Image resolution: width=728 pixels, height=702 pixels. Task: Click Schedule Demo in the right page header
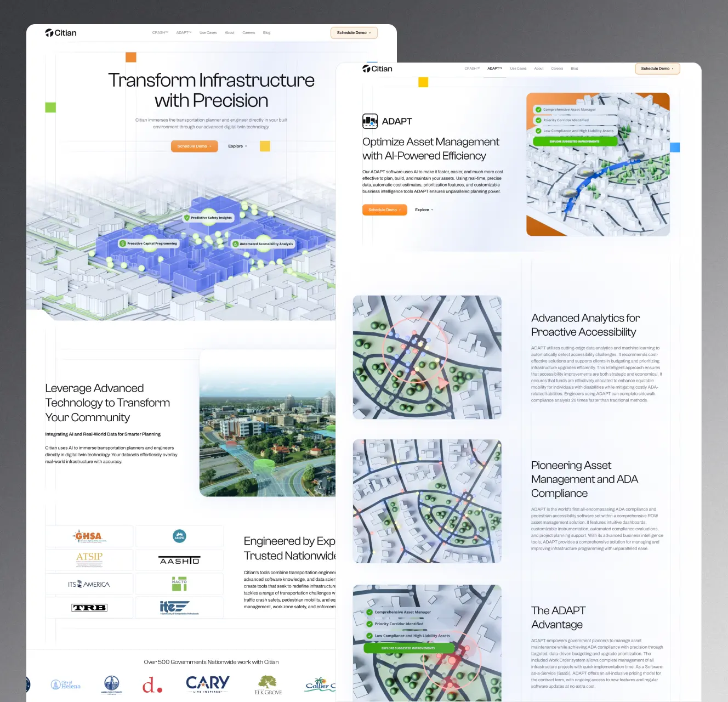coord(657,69)
